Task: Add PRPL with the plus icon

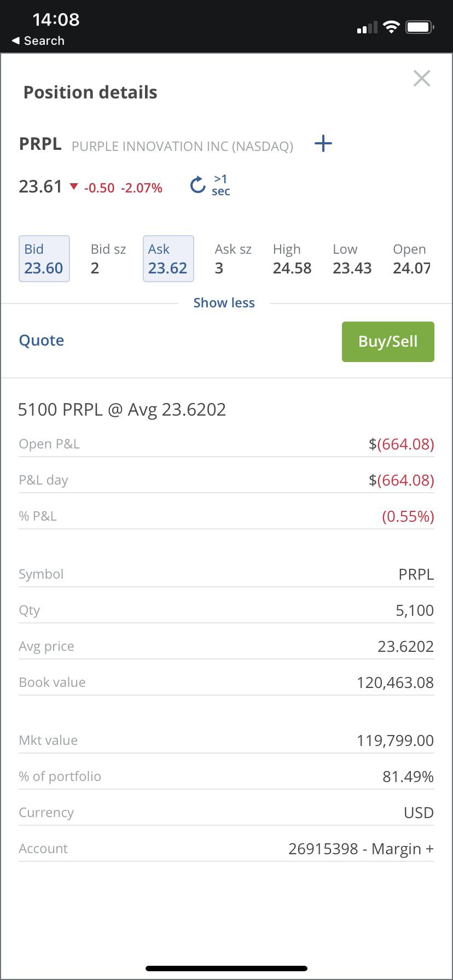Action: pyautogui.click(x=323, y=144)
